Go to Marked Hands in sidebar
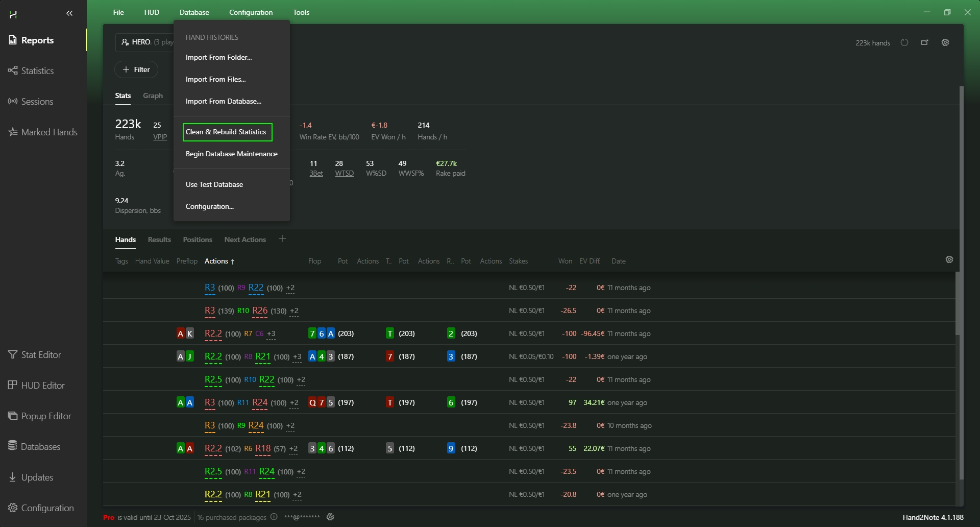Viewport: 980px width, 527px height. coord(49,132)
